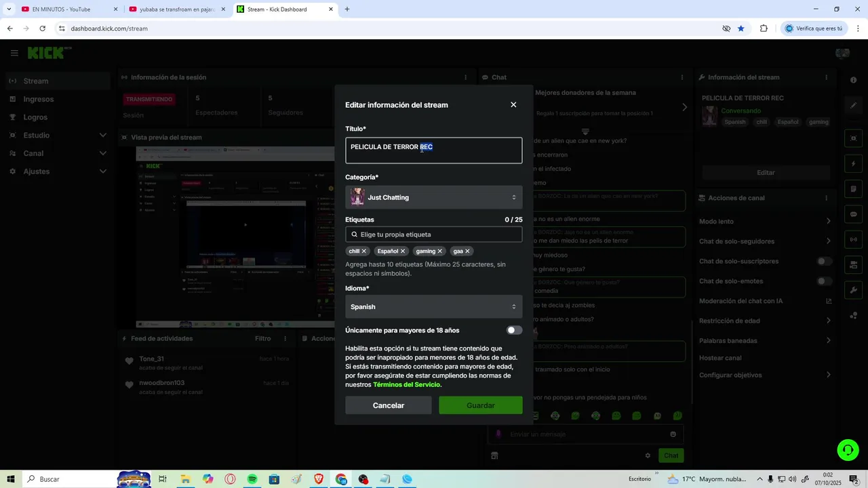Open Spotify from the taskbar
Image resolution: width=868 pixels, height=488 pixels.
tap(252, 479)
